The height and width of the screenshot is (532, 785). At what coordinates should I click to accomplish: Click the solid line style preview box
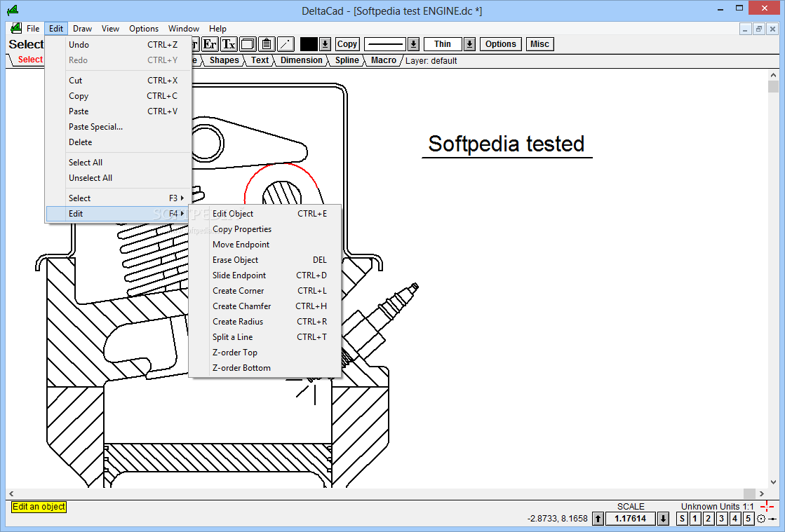(x=386, y=44)
